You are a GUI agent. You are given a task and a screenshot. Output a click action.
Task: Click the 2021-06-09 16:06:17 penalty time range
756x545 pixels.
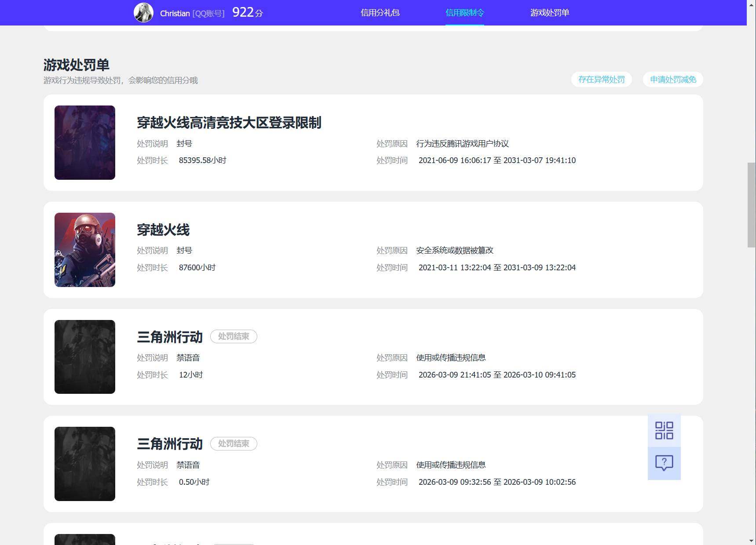click(497, 160)
